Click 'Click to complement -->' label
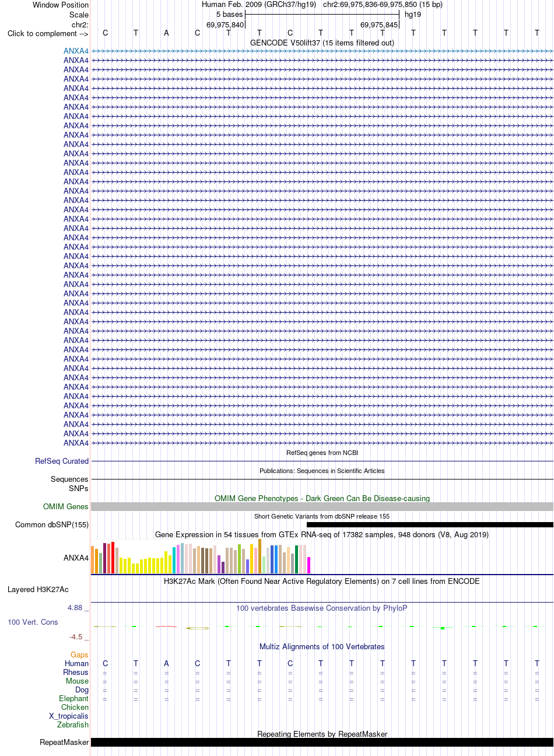 (48, 33)
